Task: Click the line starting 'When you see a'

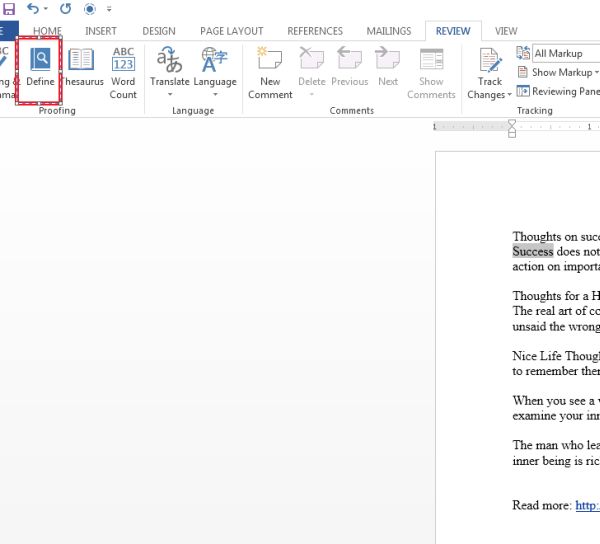Action: pos(556,401)
